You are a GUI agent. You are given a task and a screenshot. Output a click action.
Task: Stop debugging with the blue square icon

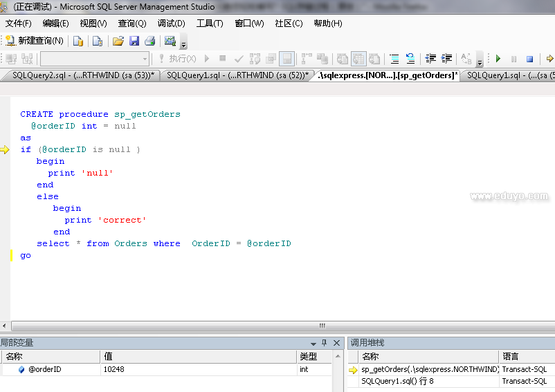pyautogui.click(x=529, y=59)
